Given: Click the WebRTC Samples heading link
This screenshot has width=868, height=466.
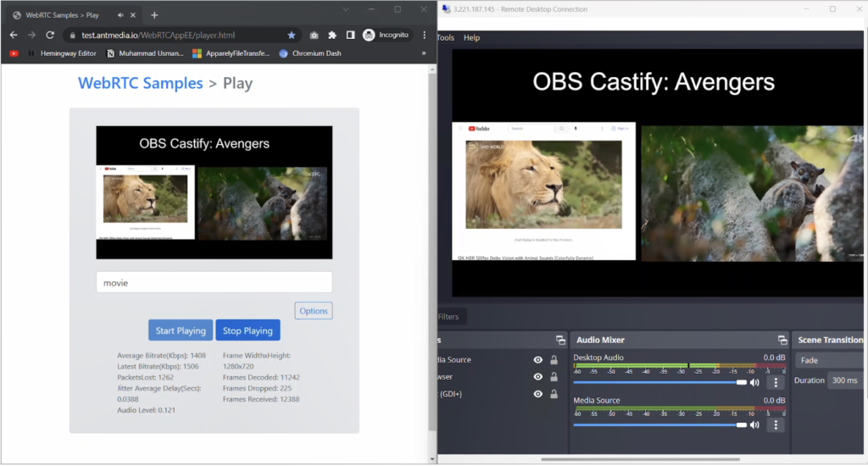Looking at the screenshot, I should click(140, 83).
